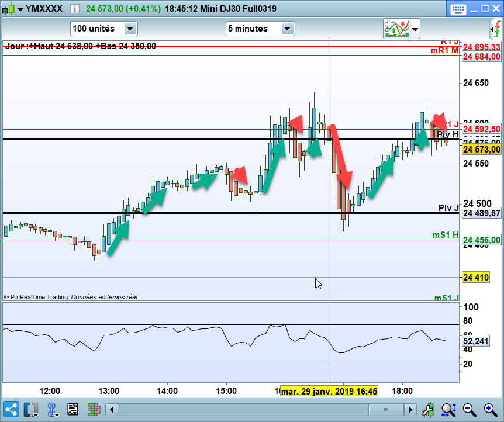The height and width of the screenshot is (422, 504).
Task: Click the red-green arrows trading panel icon
Action: click(x=496, y=29)
